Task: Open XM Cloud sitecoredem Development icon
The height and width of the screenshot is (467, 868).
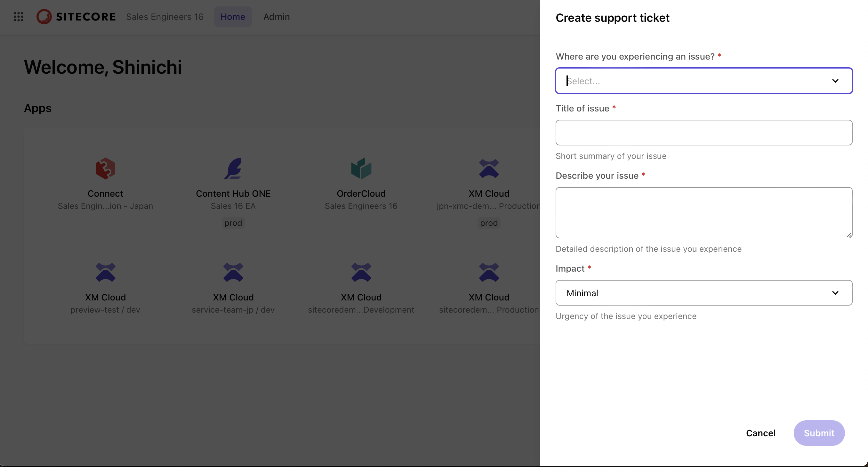Action: pyautogui.click(x=361, y=272)
